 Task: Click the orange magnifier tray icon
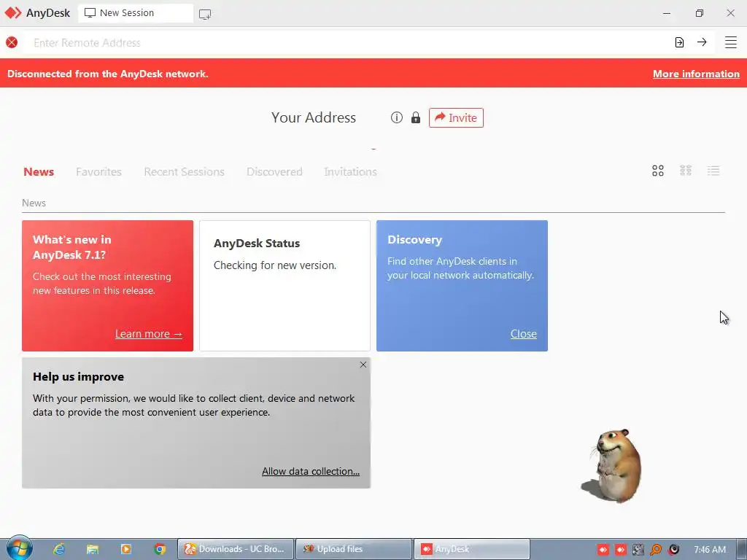pos(656,550)
